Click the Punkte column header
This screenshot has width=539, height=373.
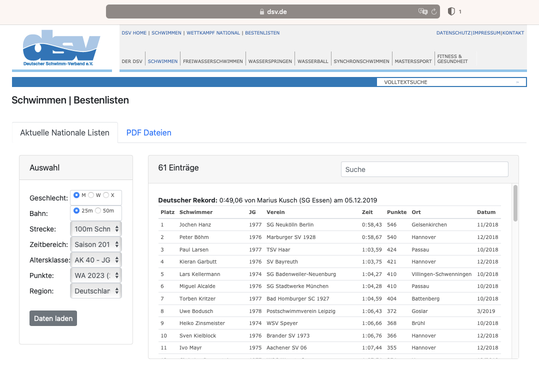click(397, 212)
